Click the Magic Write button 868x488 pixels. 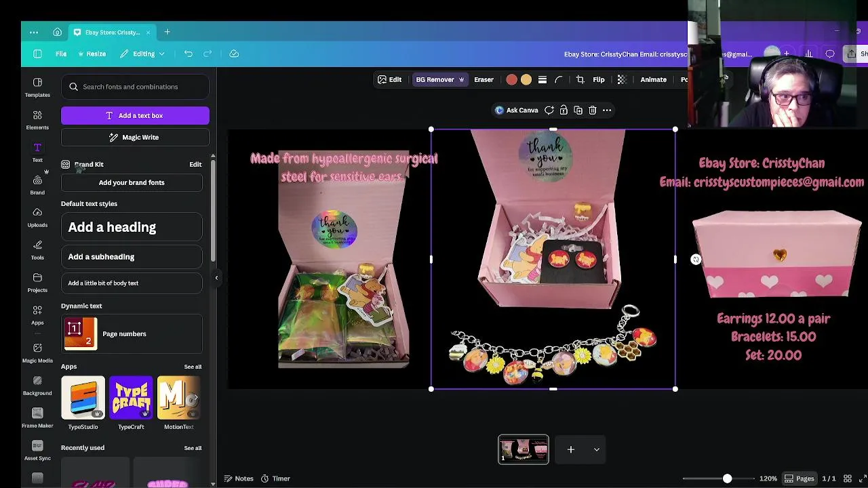[x=135, y=137]
